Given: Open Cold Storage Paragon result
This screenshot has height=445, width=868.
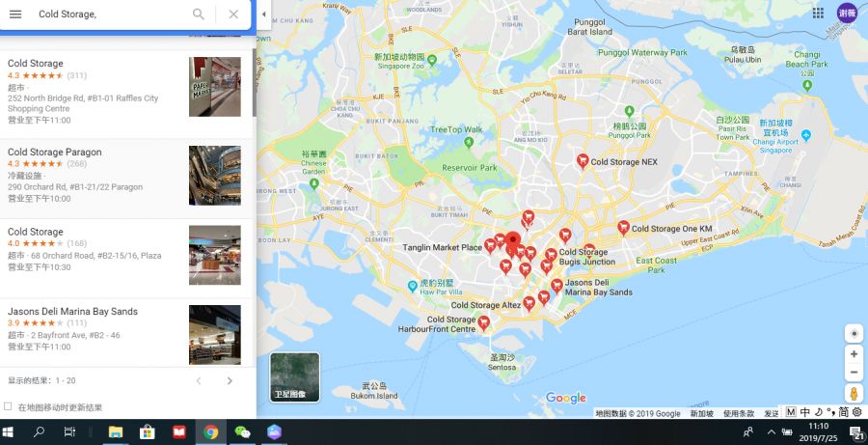Looking at the screenshot, I should pos(126,176).
